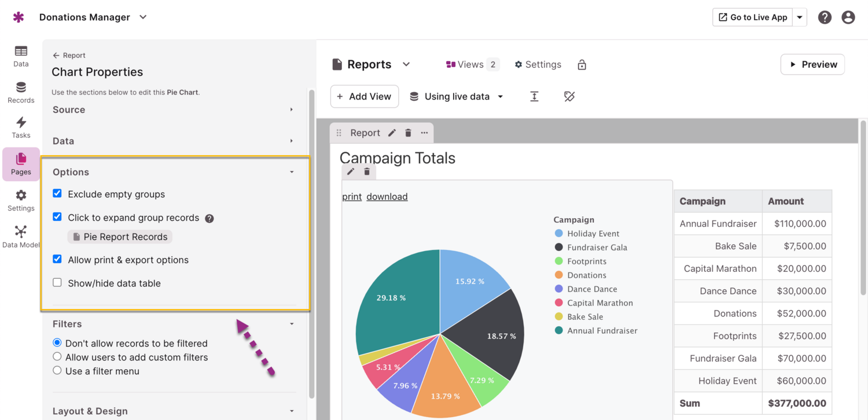Viewport: 868px width, 420px height.
Task: Click the 29.18% pie chart slice
Action: point(393,301)
